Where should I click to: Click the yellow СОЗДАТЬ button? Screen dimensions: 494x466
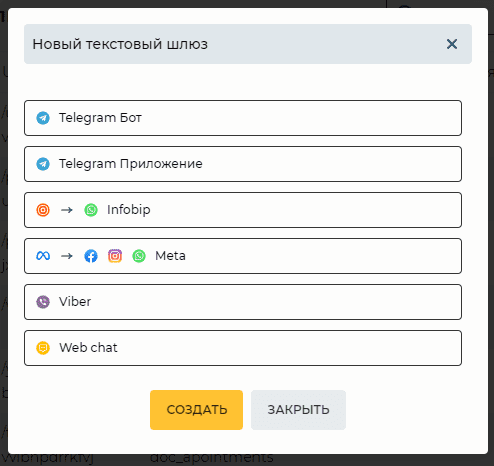(196, 410)
